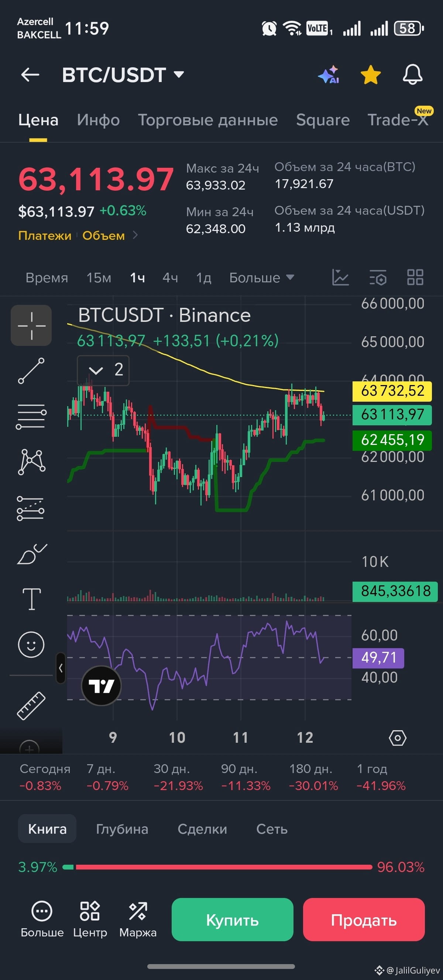Open the Trade-X tab
The width and height of the screenshot is (443, 980).
398,119
